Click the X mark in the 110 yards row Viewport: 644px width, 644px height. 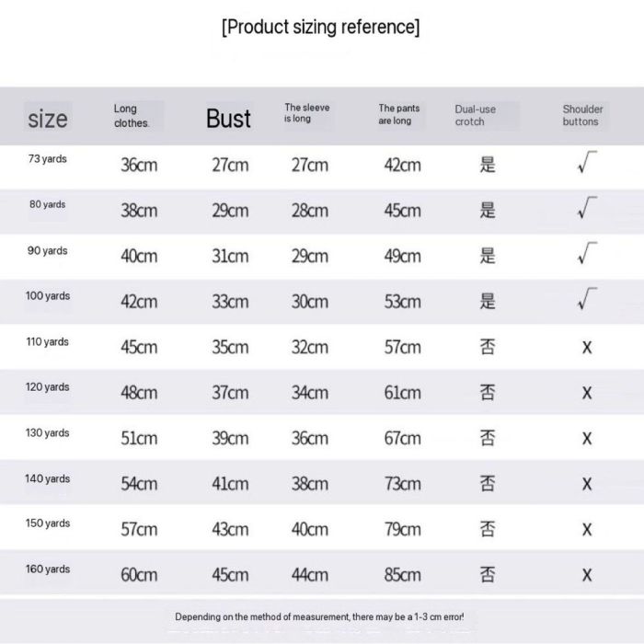point(587,348)
